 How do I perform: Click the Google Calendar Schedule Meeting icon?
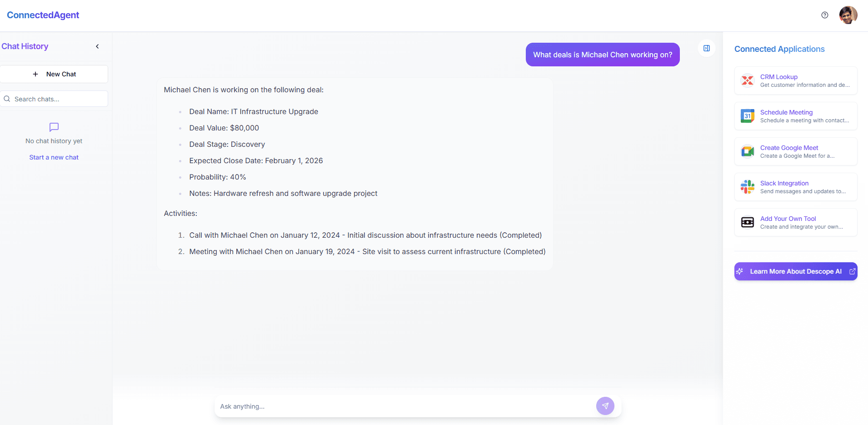click(x=747, y=116)
